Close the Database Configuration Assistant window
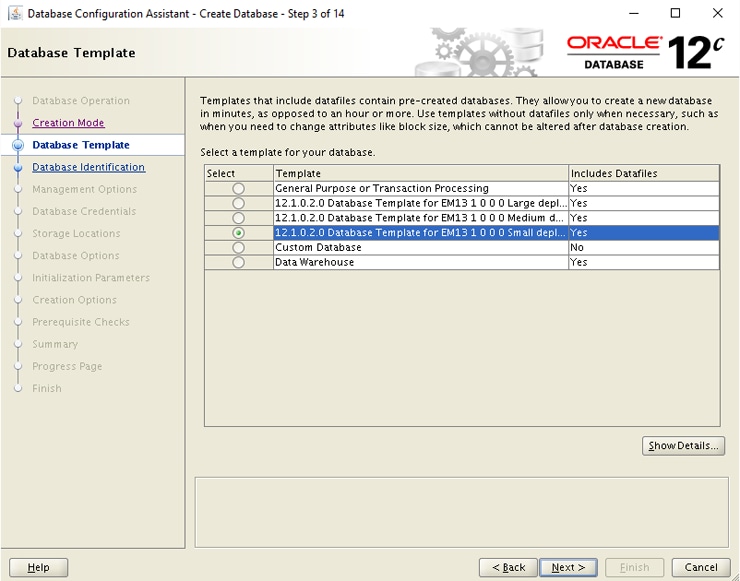The width and height of the screenshot is (740, 581). tap(717, 13)
